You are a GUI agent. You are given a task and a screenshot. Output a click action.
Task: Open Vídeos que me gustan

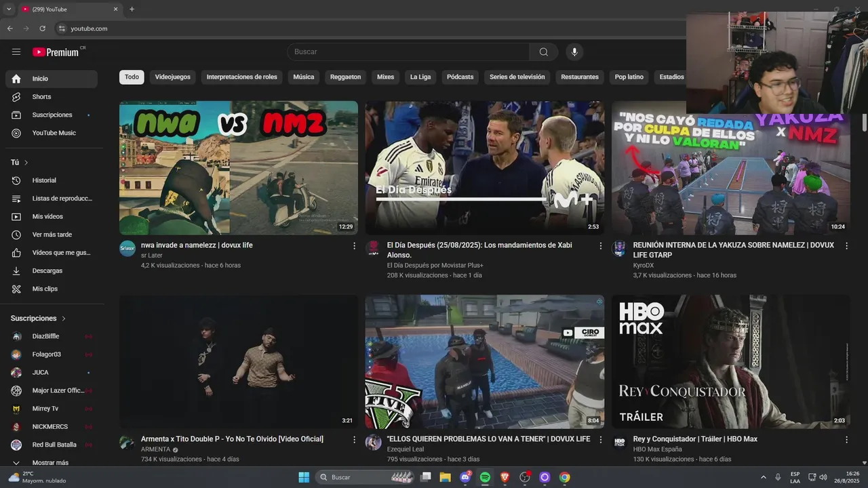[52, 253]
